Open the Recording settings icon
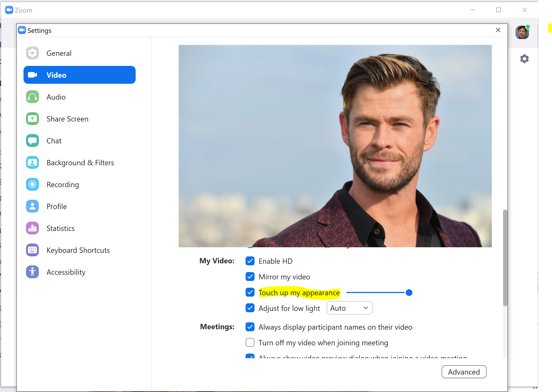552x392 pixels. click(32, 184)
